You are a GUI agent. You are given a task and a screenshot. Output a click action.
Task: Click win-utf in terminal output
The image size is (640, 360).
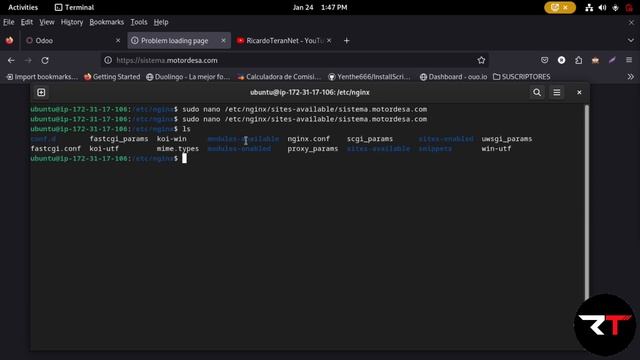496,149
